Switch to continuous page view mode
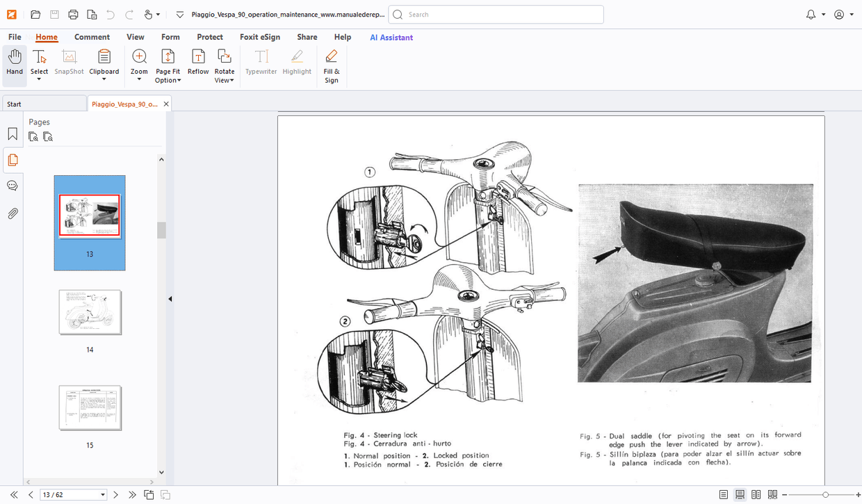862x504 pixels. (x=740, y=494)
